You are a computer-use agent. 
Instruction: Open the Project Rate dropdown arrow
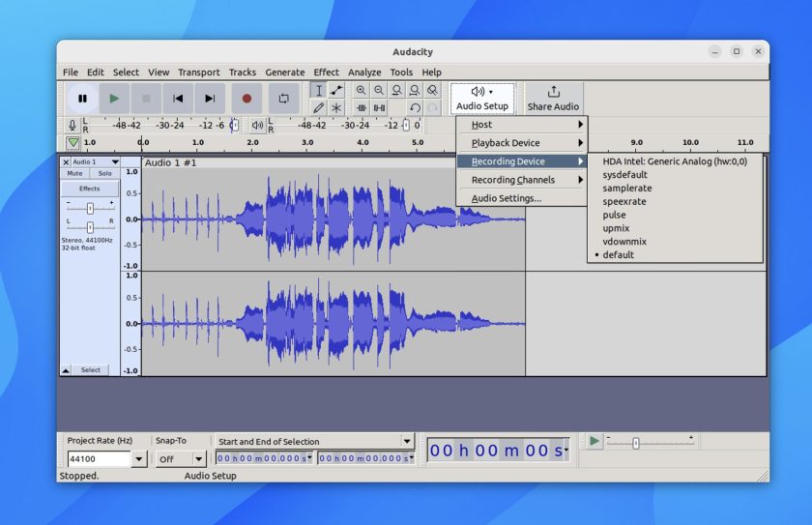pos(139,458)
